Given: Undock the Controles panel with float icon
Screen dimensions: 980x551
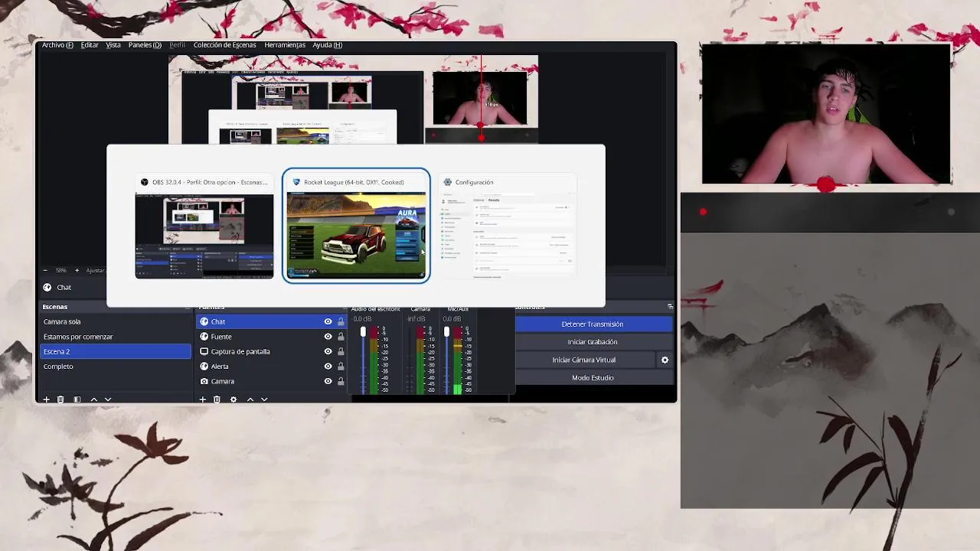Looking at the screenshot, I should [x=670, y=307].
